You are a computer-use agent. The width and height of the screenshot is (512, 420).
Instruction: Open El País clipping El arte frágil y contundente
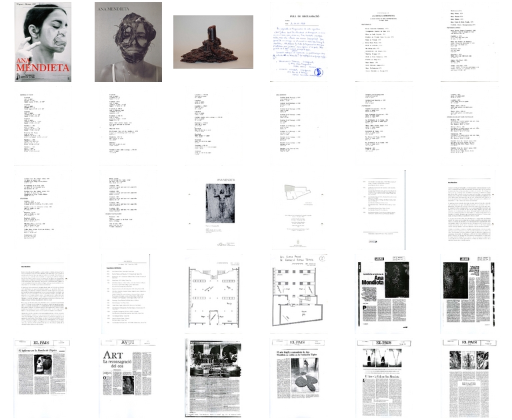[x=299, y=378]
